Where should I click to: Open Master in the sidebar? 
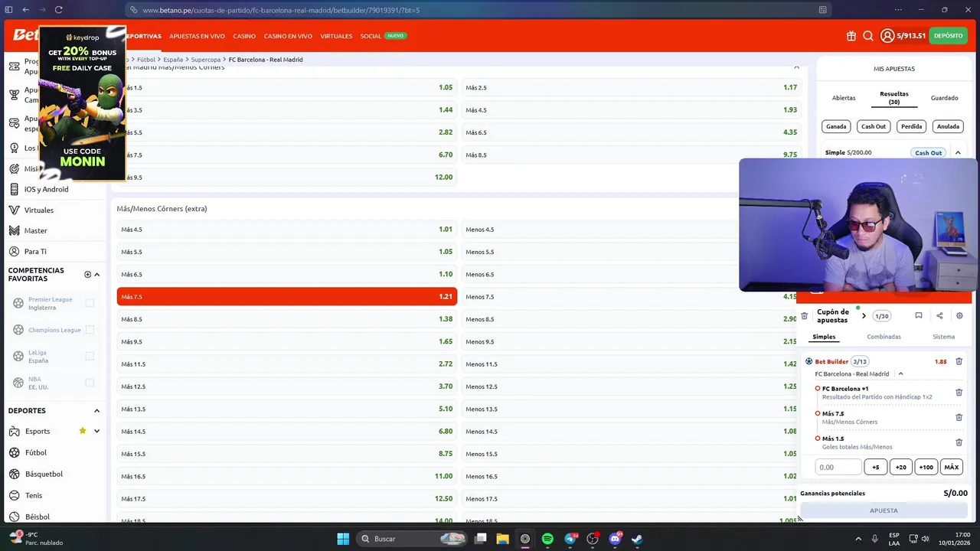[35, 230]
